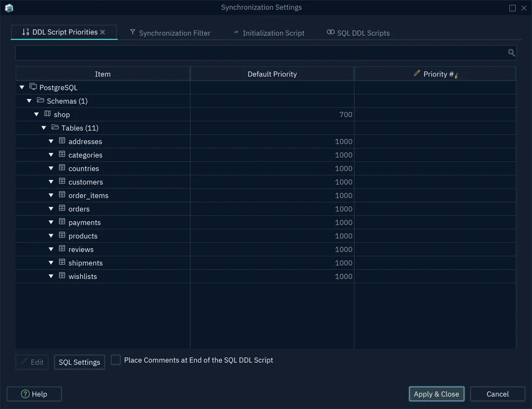
Task: Sort by the Item column header
Action: pyautogui.click(x=103, y=74)
